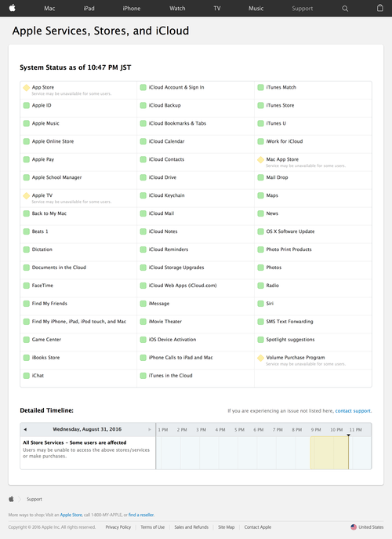Open the Sales and Refunds link
The image size is (392, 539).
coord(191,527)
